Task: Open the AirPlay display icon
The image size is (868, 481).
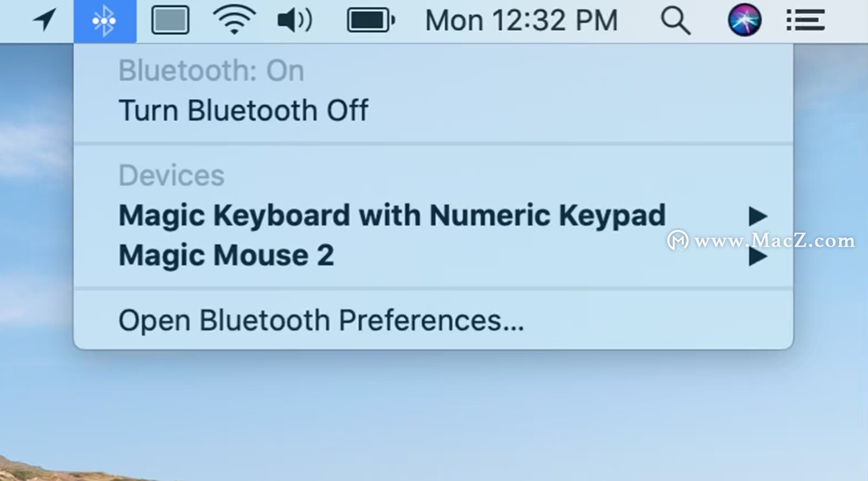Action: coord(170,21)
